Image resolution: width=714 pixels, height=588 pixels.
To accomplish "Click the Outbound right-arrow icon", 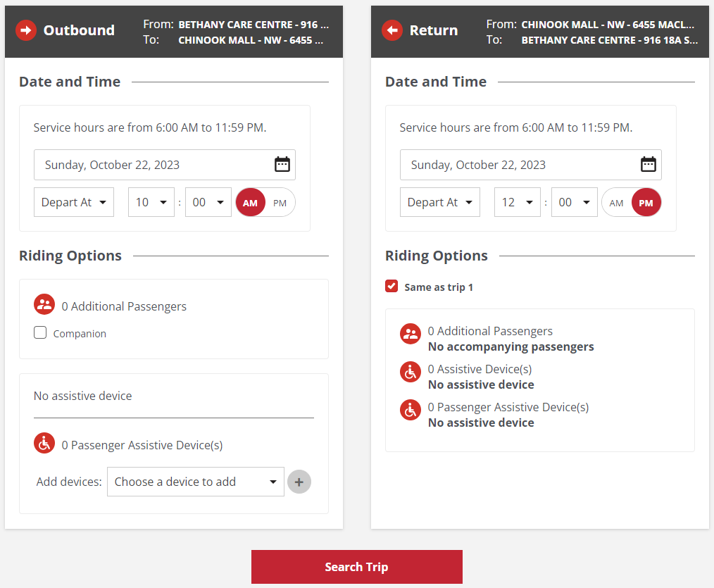I will point(26,30).
